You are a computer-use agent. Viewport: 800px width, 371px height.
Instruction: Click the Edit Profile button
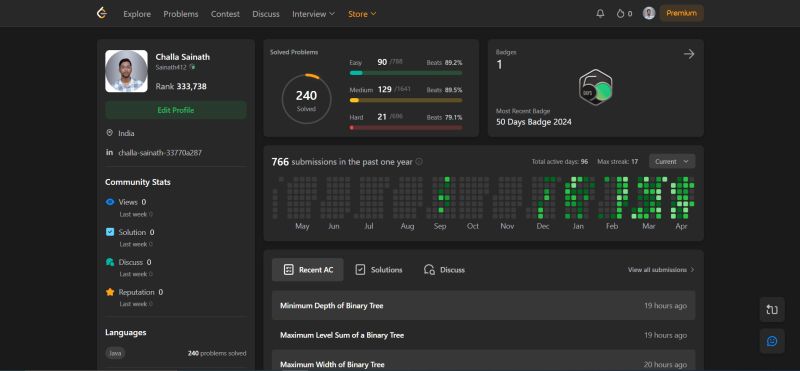point(176,110)
